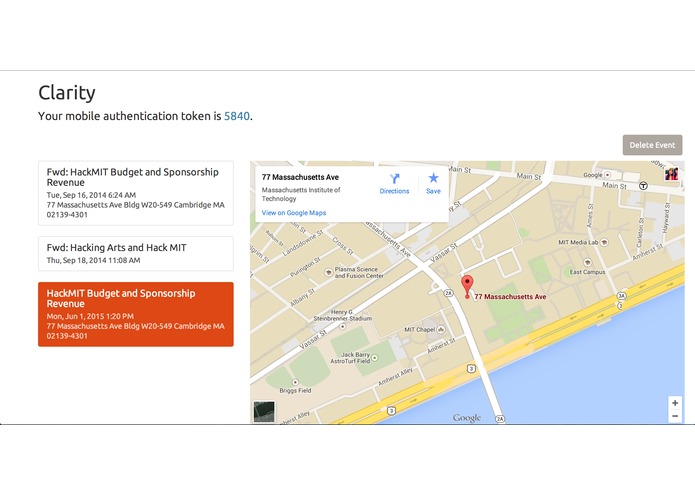Image resolution: width=695 pixels, height=494 pixels.
Task: Zoom in the map with plus button
Action: tap(675, 403)
